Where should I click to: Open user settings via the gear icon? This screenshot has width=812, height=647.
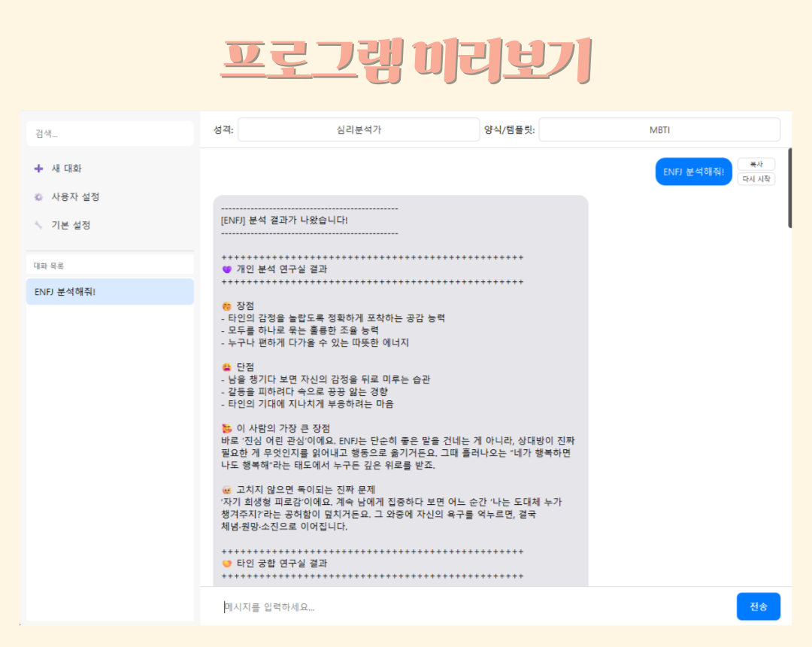pyautogui.click(x=38, y=196)
